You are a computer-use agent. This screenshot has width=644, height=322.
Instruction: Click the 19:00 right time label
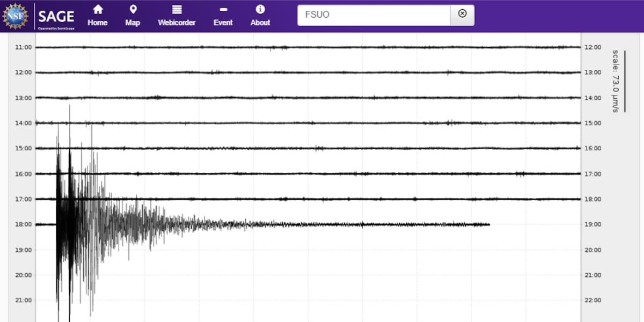click(x=592, y=224)
